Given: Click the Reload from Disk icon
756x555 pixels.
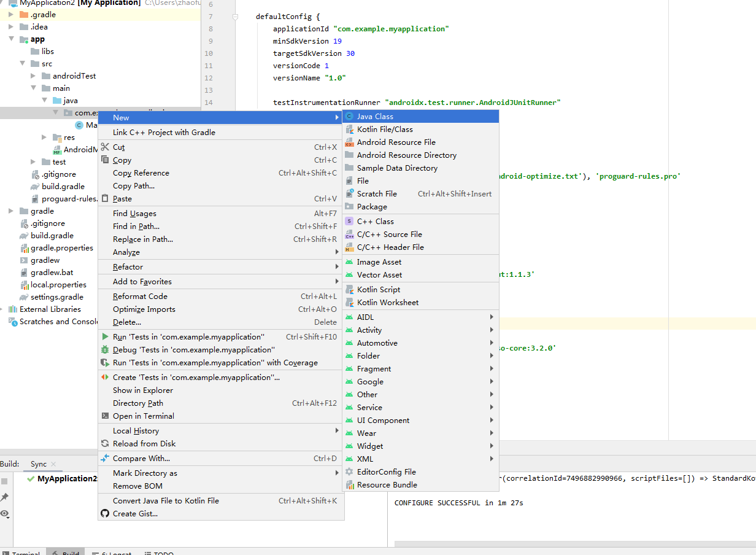Looking at the screenshot, I should pos(105,443).
